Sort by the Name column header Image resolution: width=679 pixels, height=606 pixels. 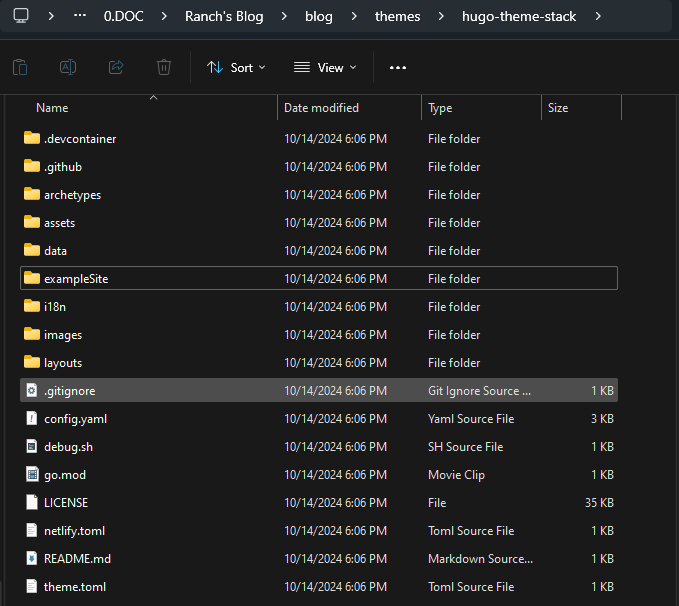52,108
